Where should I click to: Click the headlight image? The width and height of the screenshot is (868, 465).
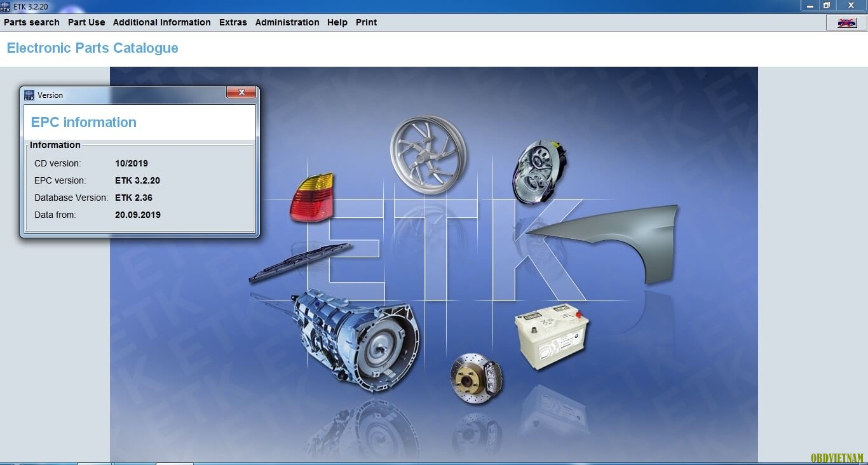coord(540,172)
